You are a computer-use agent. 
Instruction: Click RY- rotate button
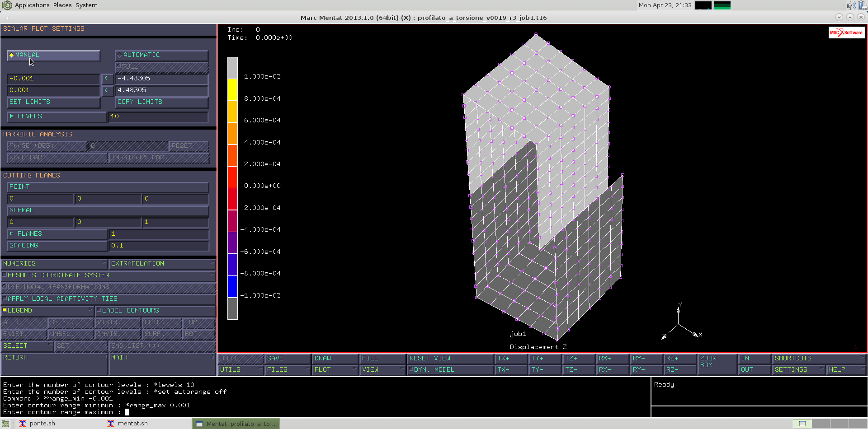pyautogui.click(x=646, y=370)
